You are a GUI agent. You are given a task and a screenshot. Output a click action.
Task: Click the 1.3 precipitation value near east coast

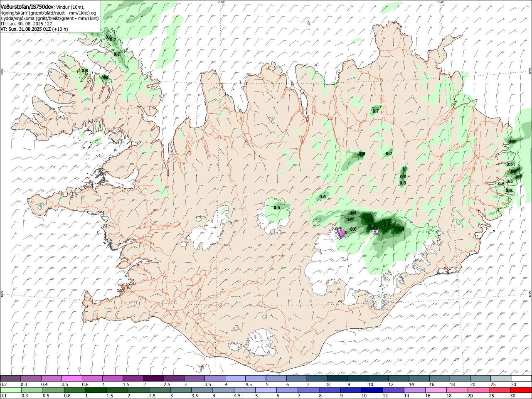pyautogui.click(x=512, y=142)
